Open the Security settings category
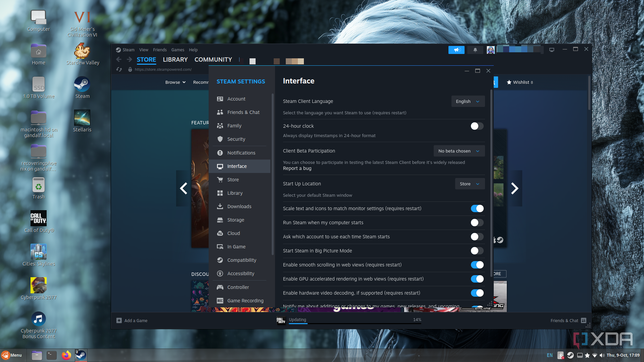The height and width of the screenshot is (362, 644). [x=239, y=139]
